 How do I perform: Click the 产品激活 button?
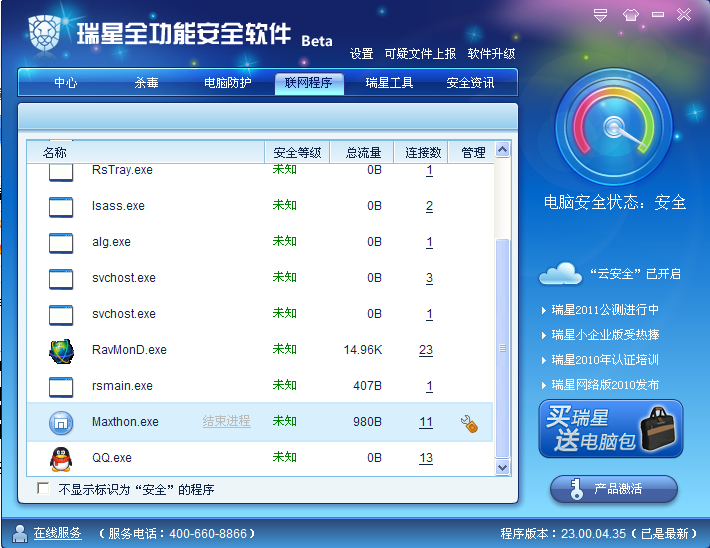[x=614, y=489]
